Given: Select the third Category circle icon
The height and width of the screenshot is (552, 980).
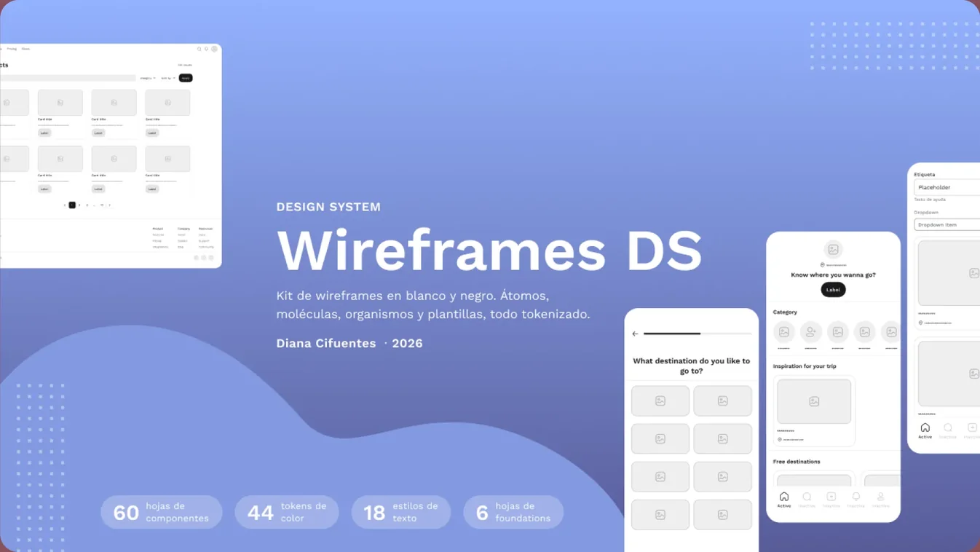Looking at the screenshot, I should pyautogui.click(x=837, y=332).
